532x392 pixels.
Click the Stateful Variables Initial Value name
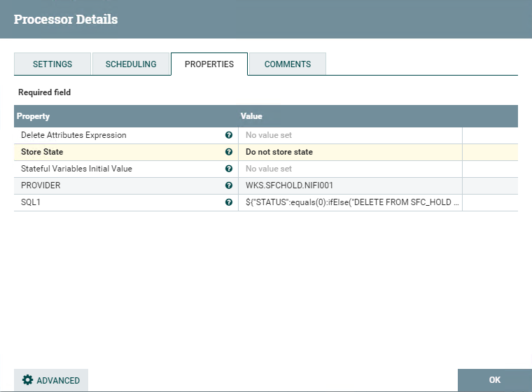point(76,169)
